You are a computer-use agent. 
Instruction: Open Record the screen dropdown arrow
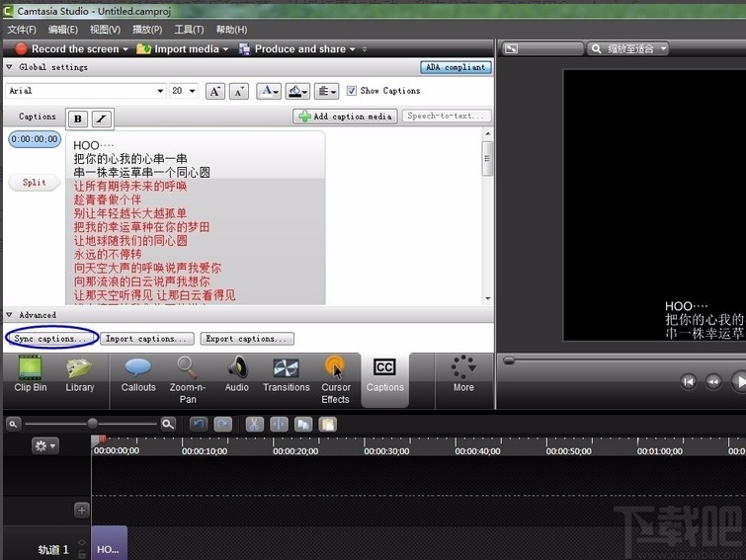click(125, 49)
